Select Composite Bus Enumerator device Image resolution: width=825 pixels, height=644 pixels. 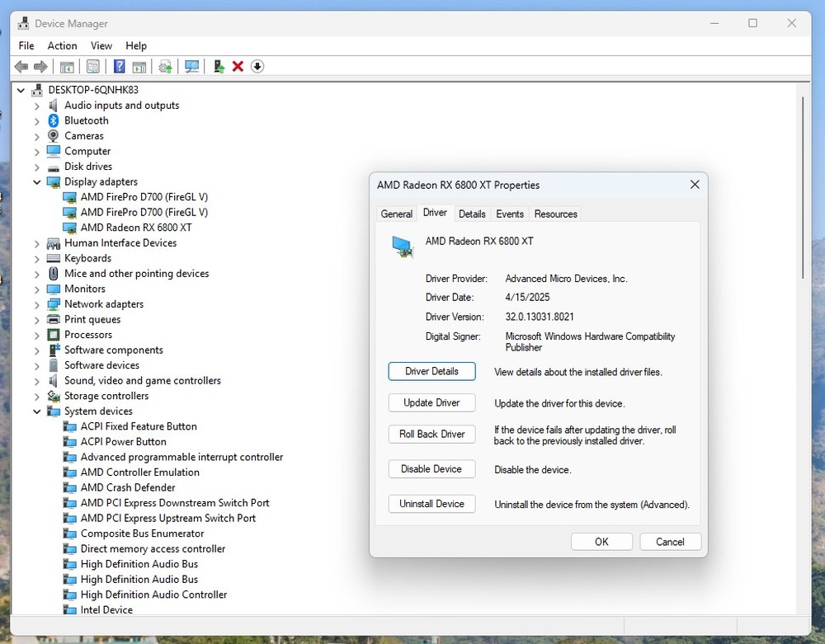(x=142, y=533)
